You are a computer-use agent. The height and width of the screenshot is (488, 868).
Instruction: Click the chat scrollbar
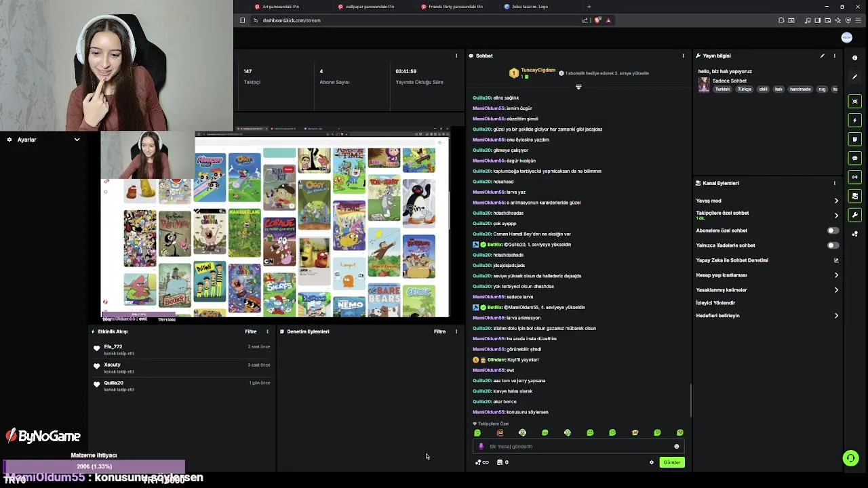(691, 400)
